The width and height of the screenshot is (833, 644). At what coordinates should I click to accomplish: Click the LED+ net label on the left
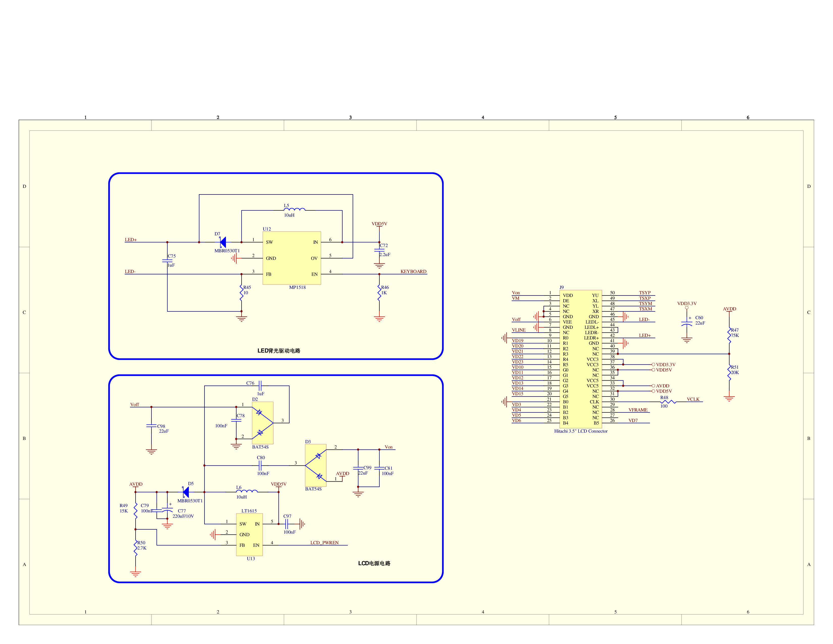(131, 240)
